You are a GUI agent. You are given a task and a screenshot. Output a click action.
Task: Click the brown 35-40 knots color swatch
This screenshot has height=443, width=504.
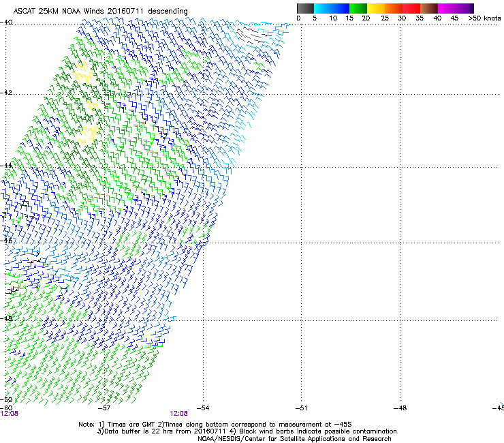point(429,8)
